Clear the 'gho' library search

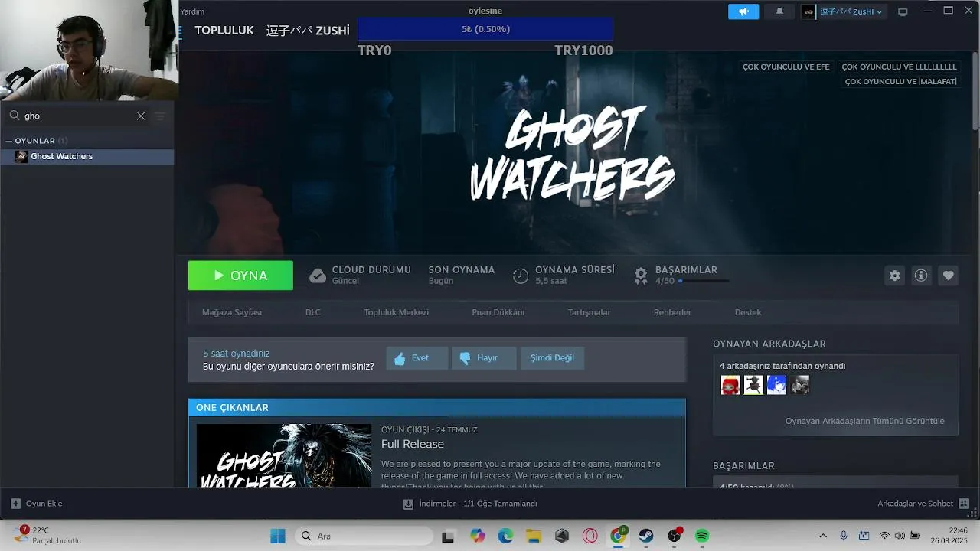click(141, 116)
